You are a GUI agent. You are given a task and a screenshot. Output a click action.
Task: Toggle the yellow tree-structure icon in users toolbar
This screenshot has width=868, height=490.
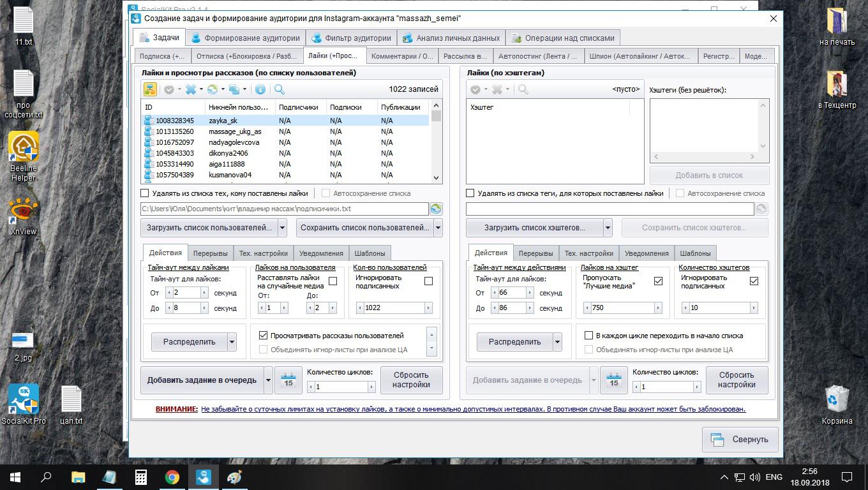(x=149, y=89)
